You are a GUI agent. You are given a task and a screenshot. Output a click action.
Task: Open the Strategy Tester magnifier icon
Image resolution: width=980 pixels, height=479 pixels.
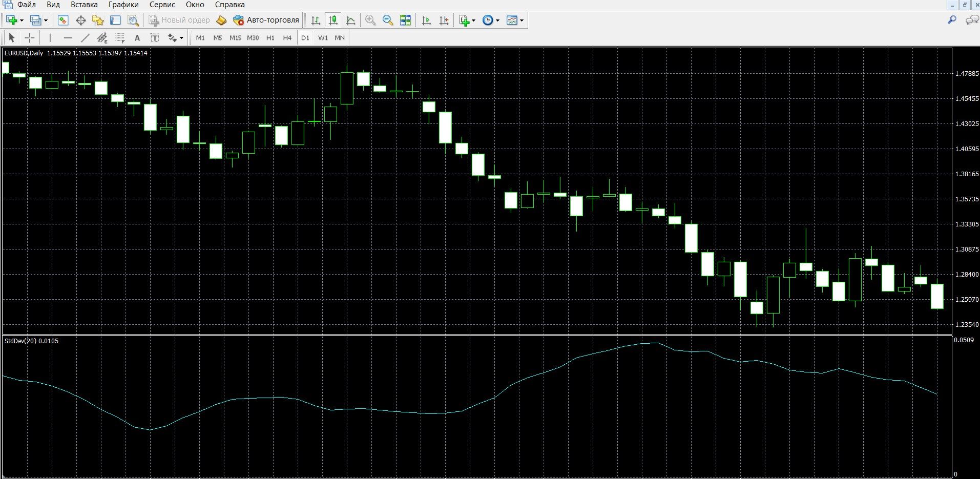(133, 20)
